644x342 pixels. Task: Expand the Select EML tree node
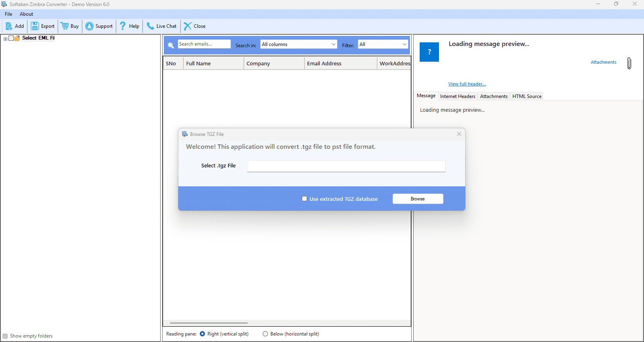[5, 39]
